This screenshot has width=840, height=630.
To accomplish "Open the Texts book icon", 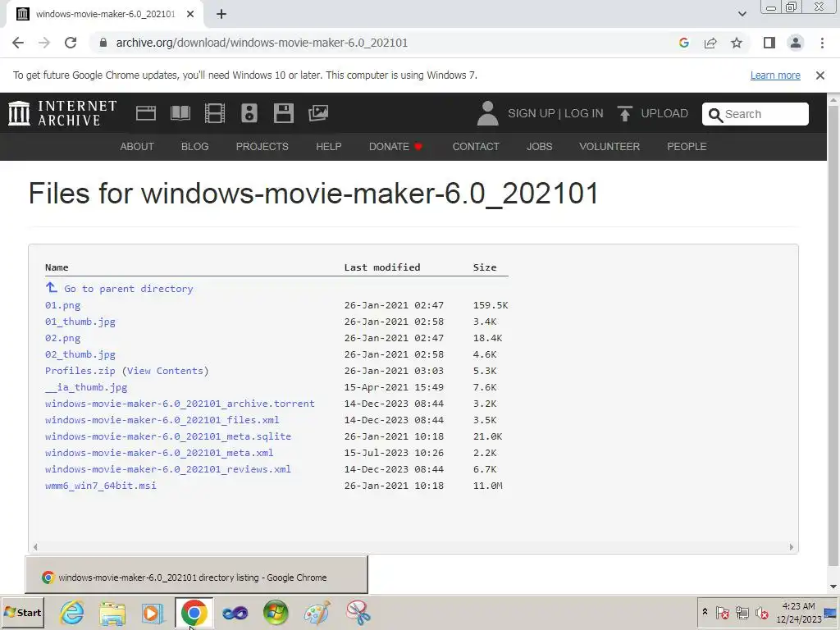I will coord(180,113).
